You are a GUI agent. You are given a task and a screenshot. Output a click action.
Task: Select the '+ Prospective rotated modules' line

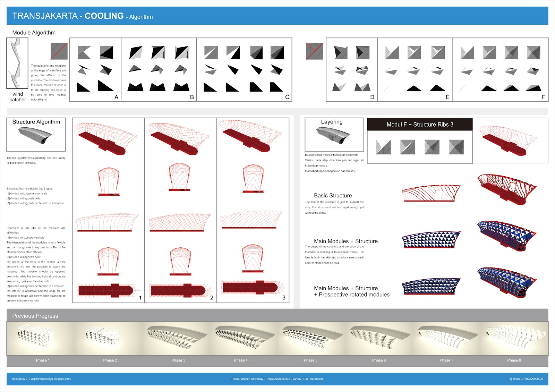tap(352, 295)
